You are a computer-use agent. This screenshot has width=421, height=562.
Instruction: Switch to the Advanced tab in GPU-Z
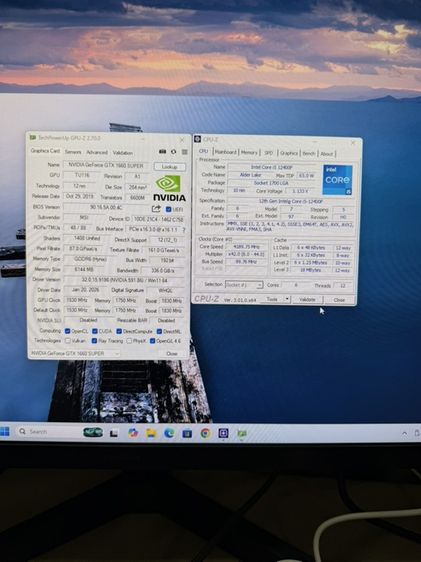97,152
